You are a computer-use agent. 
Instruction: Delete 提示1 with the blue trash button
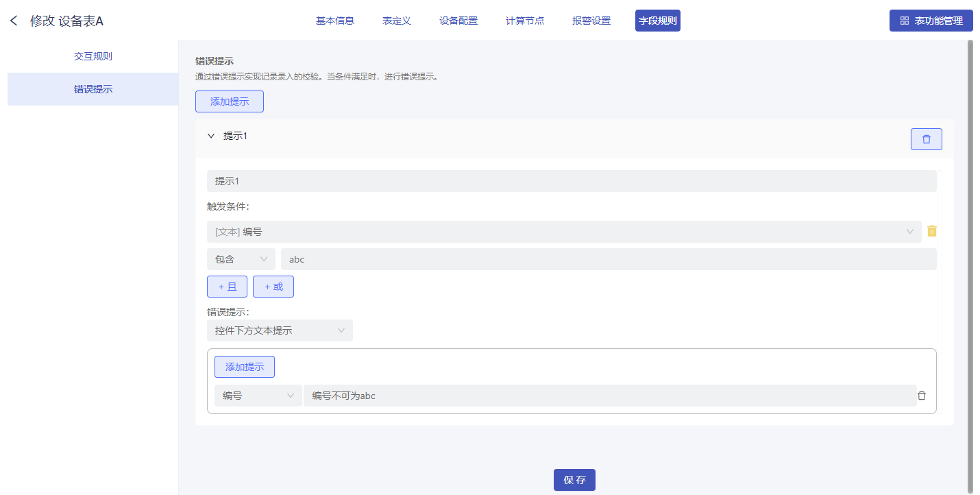(926, 139)
